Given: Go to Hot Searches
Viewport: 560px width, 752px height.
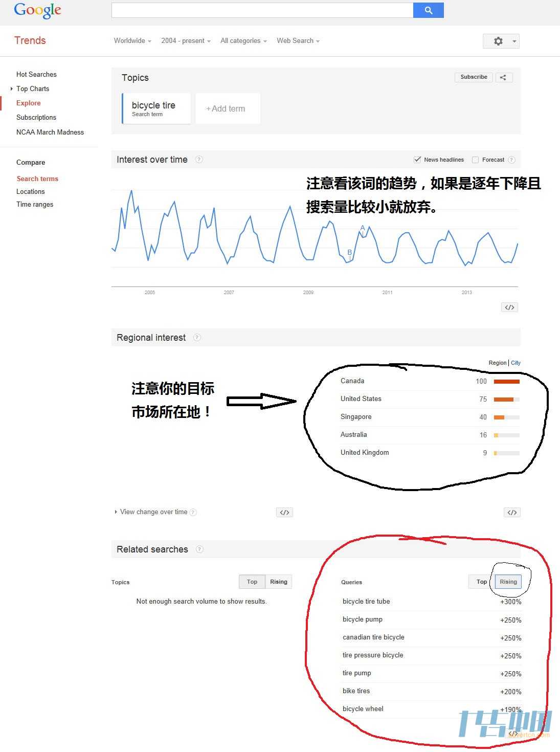Looking at the screenshot, I should click(x=36, y=74).
